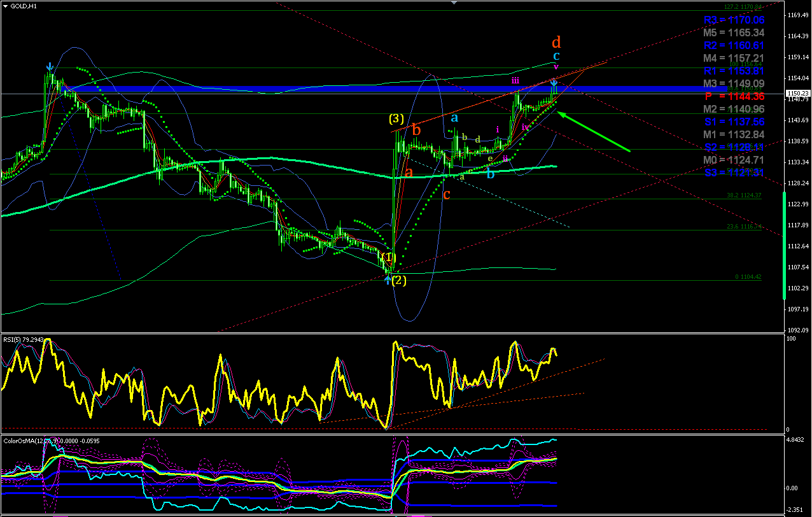The height and width of the screenshot is (517, 812).
Task: Select the orange c wave label
Action: (x=447, y=194)
